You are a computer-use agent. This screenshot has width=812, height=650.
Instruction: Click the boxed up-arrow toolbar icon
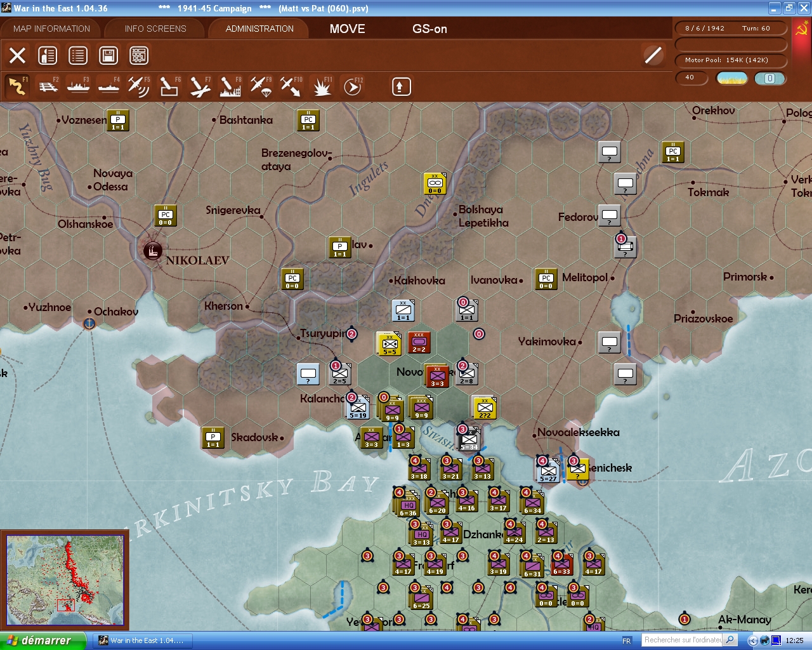[x=401, y=86]
